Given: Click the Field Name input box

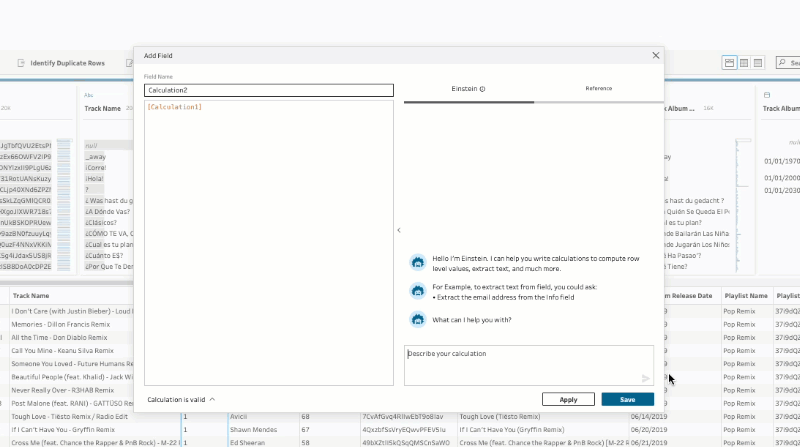Looking at the screenshot, I should (x=268, y=90).
